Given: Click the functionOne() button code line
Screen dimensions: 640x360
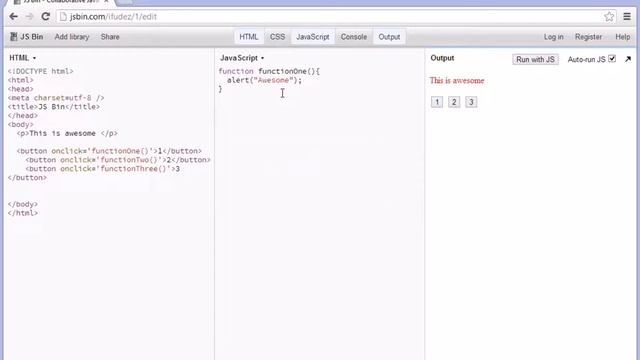Looking at the screenshot, I should point(109,151).
